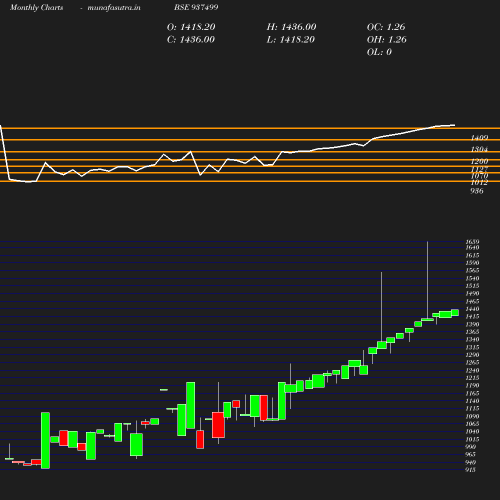Click the 1315 price axis label
This screenshot has height=500, width=500.
pos(473,347)
